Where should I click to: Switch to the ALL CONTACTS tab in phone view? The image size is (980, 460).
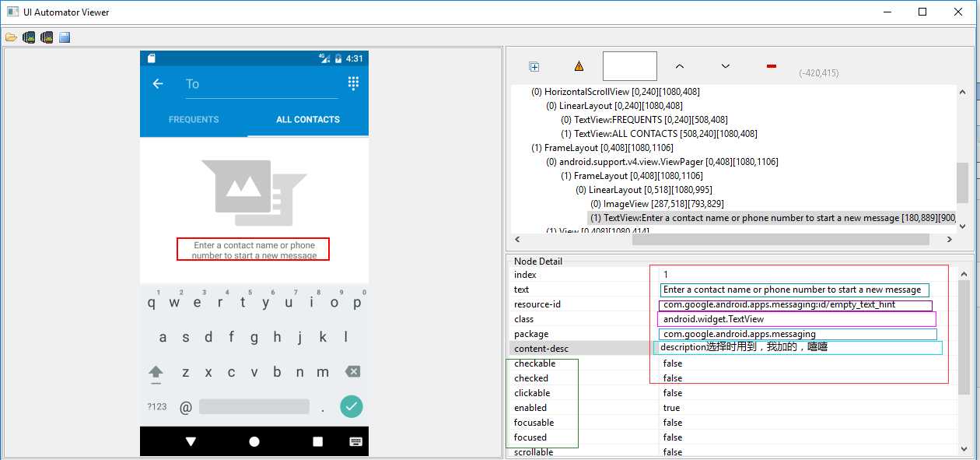coord(308,119)
